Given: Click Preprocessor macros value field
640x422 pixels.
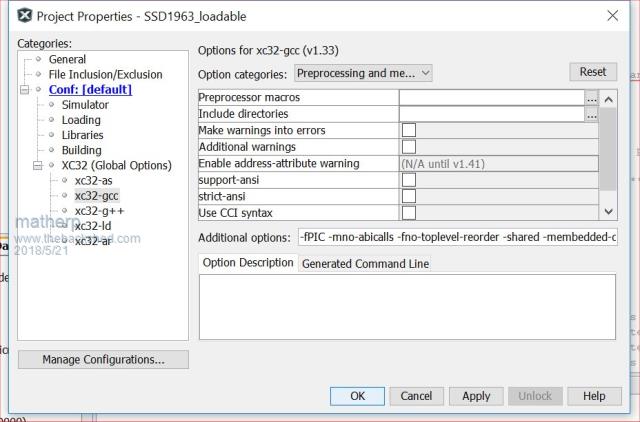Looking at the screenshot, I should (491, 98).
